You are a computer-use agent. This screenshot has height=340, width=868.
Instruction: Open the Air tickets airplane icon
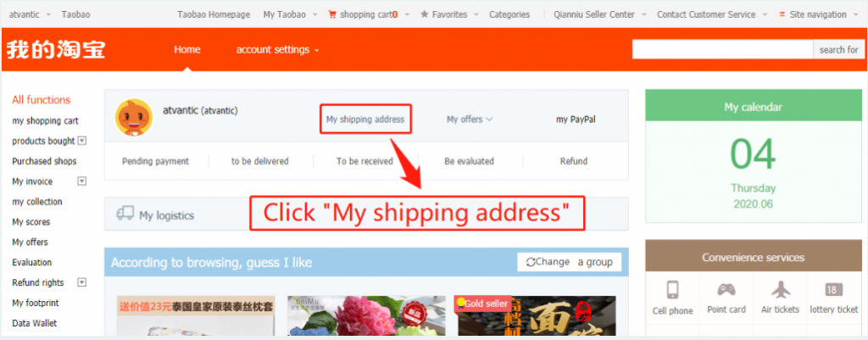tap(781, 290)
